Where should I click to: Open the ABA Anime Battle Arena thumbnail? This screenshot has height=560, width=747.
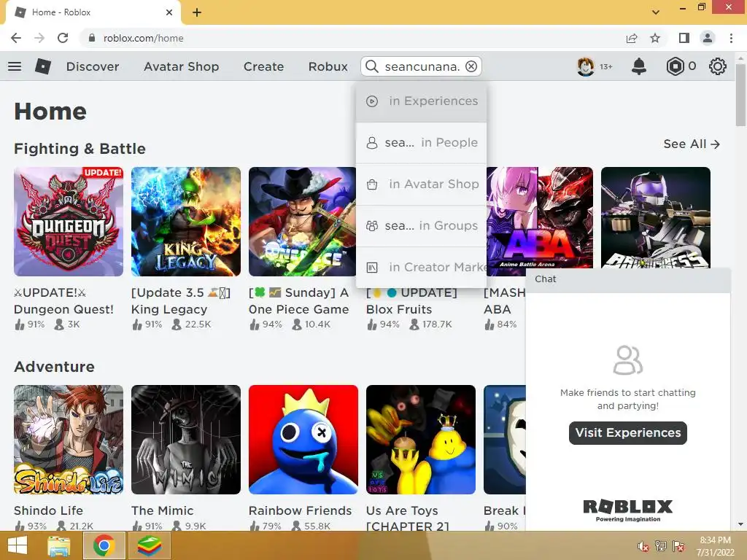[540, 222]
